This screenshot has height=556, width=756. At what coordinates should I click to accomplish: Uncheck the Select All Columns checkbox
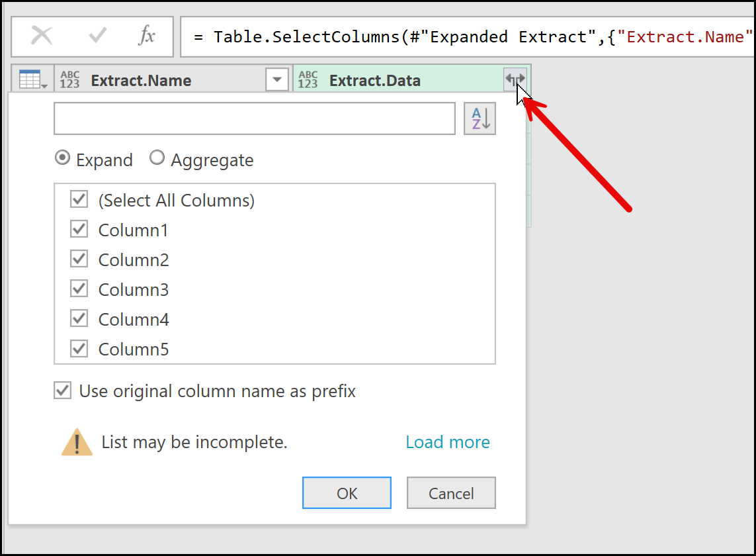click(79, 200)
